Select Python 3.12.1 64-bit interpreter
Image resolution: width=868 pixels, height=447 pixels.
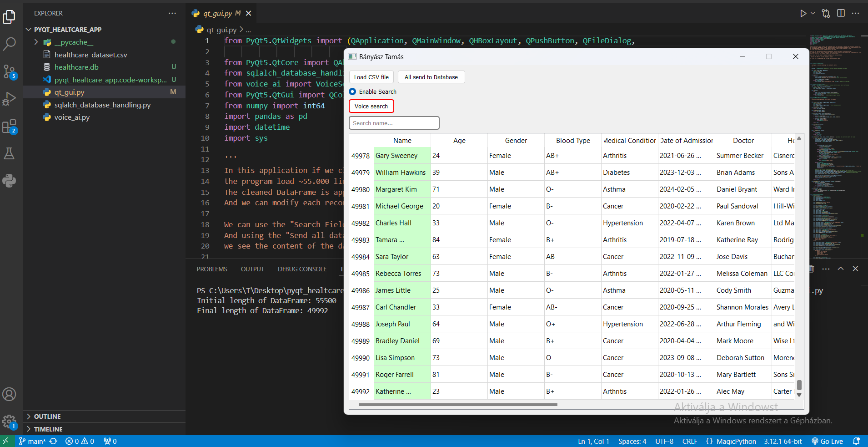(783, 441)
